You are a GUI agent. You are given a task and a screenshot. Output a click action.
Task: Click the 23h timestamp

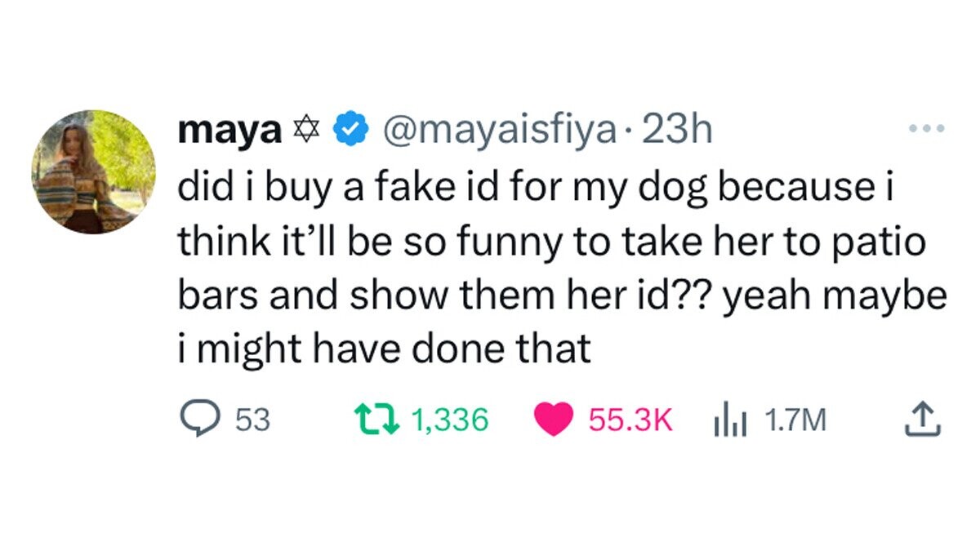[678, 131]
